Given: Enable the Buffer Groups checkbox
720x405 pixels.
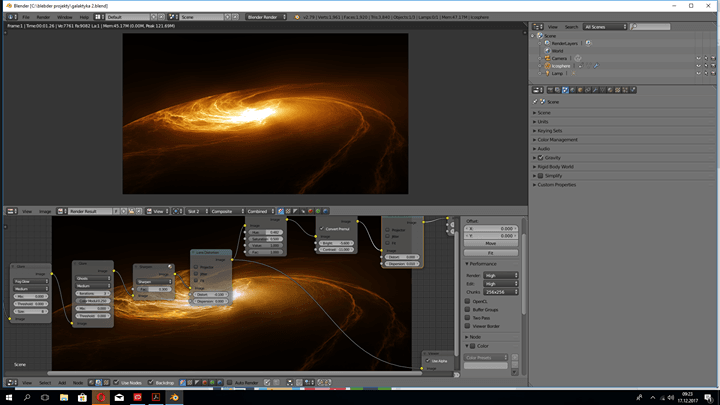Looking at the screenshot, I should tap(467, 309).
